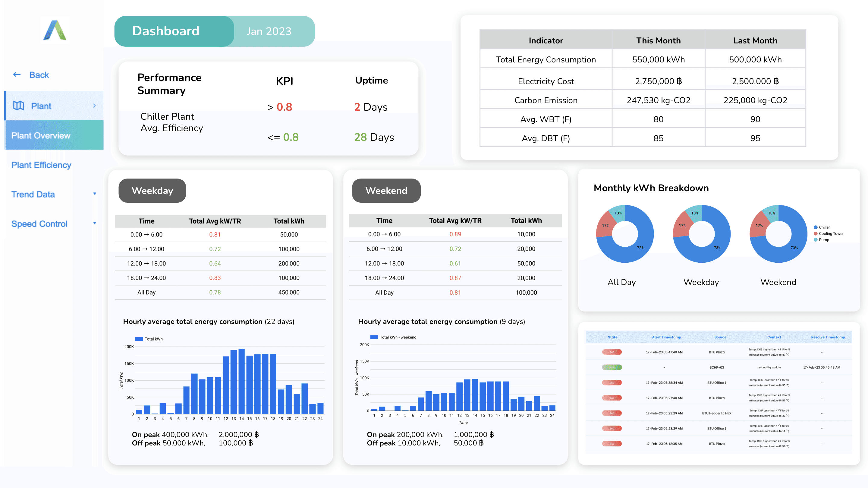Click the Total kWh - weekend legend swatch
This screenshot has height=488, width=868.
(374, 337)
